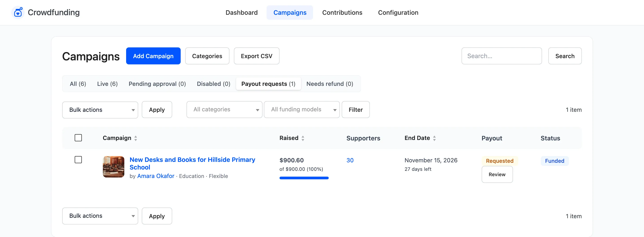Screen dimensions: 644x237
Task: Click Review for the payout request
Action: click(497, 174)
